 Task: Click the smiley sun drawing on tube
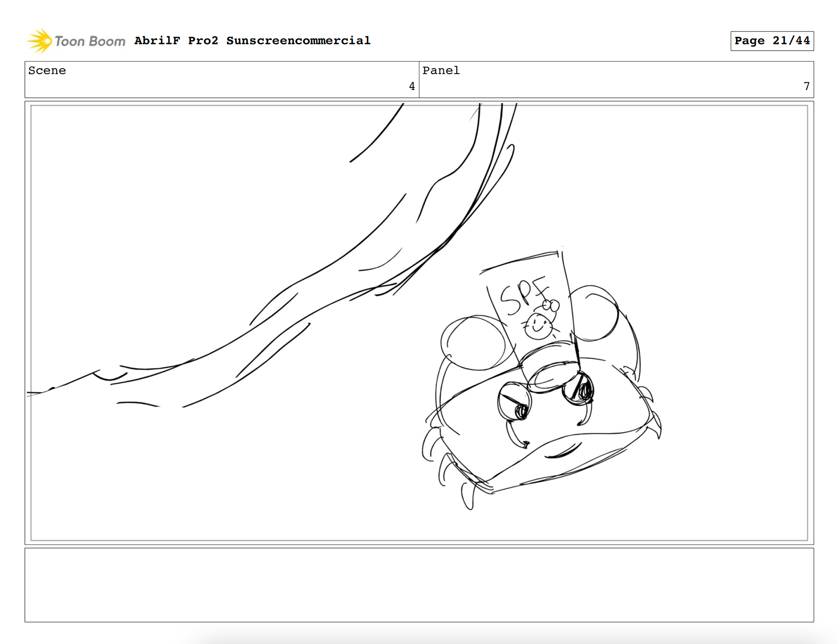538,326
